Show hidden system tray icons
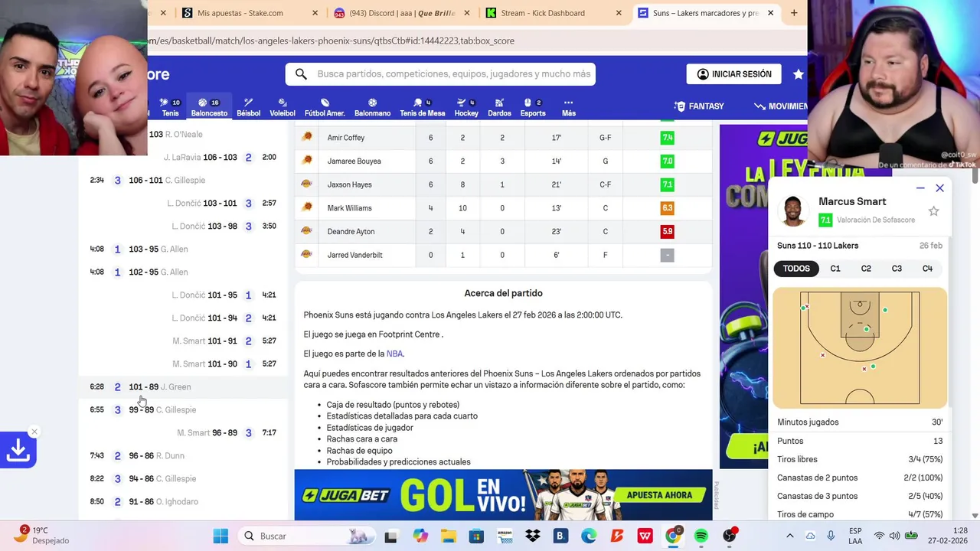 pos(790,536)
